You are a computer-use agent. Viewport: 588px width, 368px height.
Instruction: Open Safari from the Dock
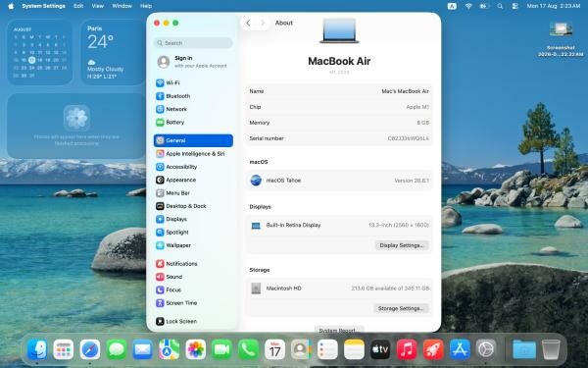(90, 349)
